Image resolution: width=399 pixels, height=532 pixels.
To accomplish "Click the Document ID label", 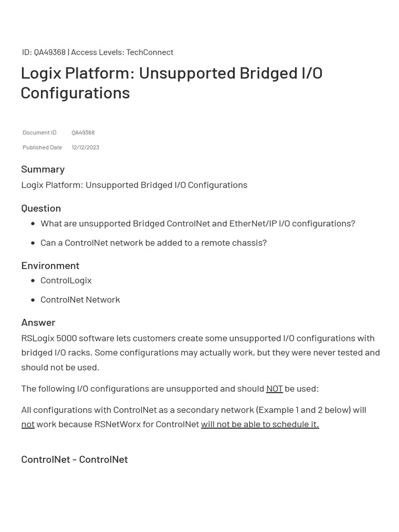I will point(39,132).
